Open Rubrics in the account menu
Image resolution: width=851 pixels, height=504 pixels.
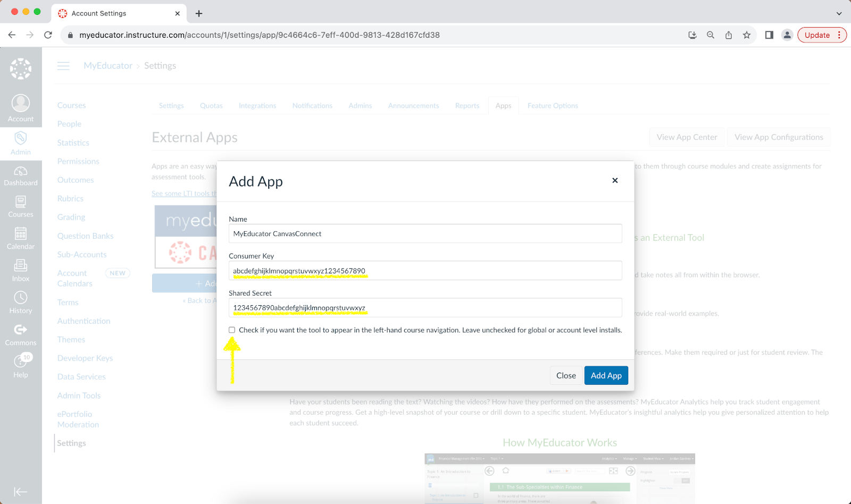pos(70,198)
